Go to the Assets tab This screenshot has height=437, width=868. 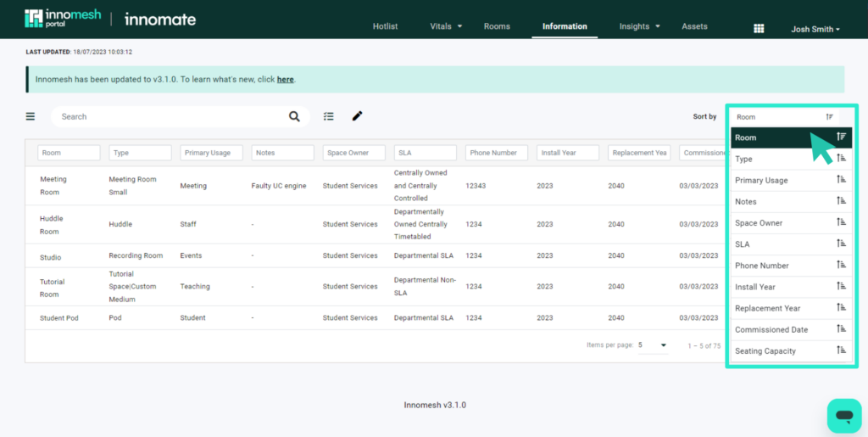(x=694, y=26)
